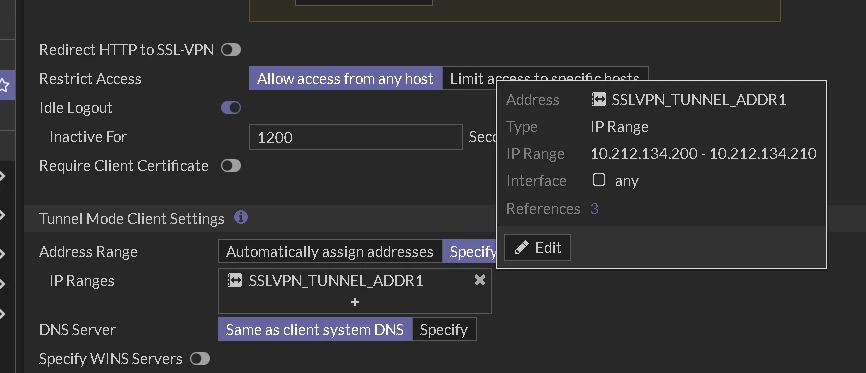The image size is (866, 373).
Task: Click the address icon beside SSLVPN_TUNNEL_ADDR1 in tooltip
Action: coord(599,99)
